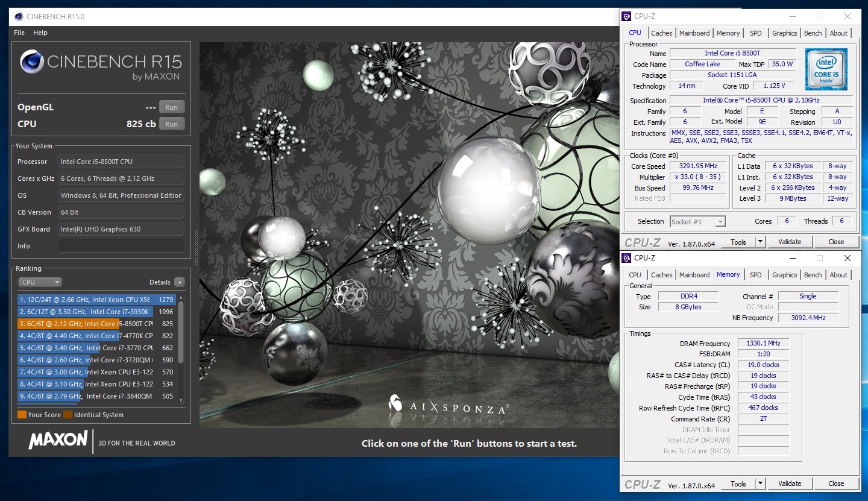868x501 pixels.
Task: Switch to Bench tab in upper CPU-Z
Action: (x=813, y=33)
